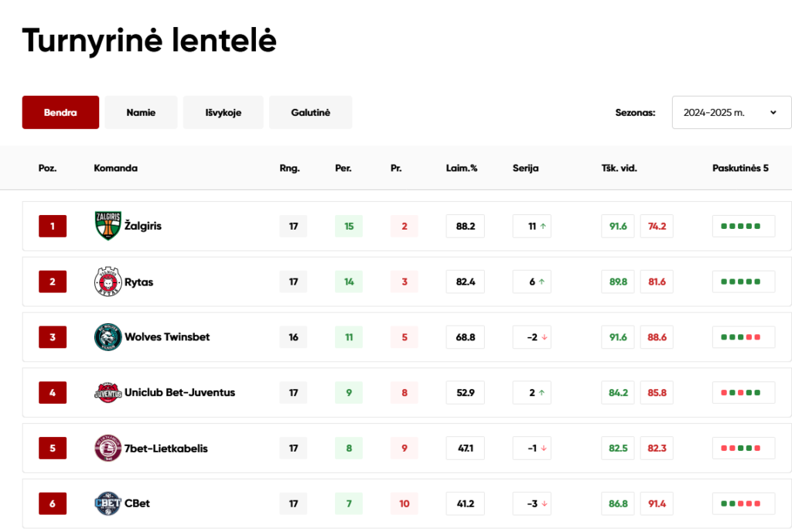792x532 pixels.
Task: Click the Turnyrinė lentelė heading
Action: pyautogui.click(x=149, y=41)
